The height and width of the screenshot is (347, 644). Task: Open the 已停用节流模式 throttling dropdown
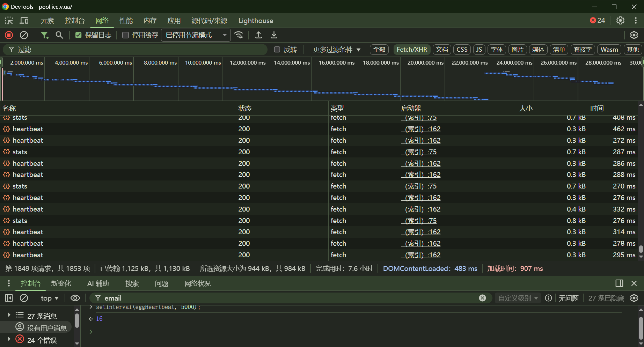tap(196, 35)
